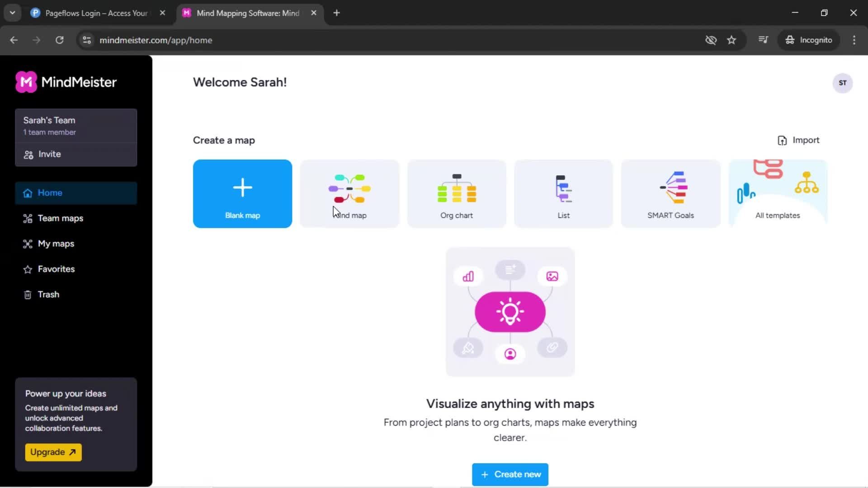Create a Blank map

(x=242, y=193)
